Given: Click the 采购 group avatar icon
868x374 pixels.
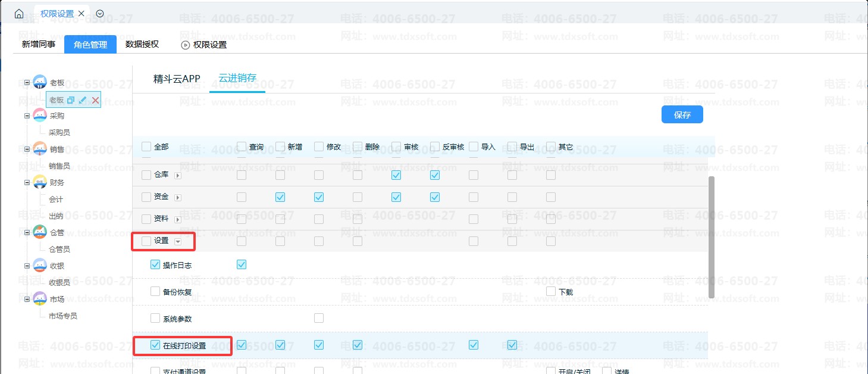Looking at the screenshot, I should coord(40,116).
